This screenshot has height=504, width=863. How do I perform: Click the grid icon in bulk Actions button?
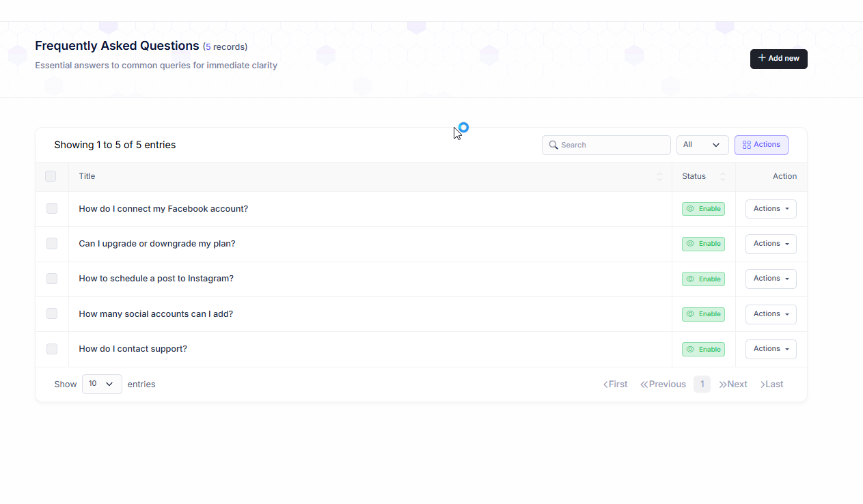[746, 145]
